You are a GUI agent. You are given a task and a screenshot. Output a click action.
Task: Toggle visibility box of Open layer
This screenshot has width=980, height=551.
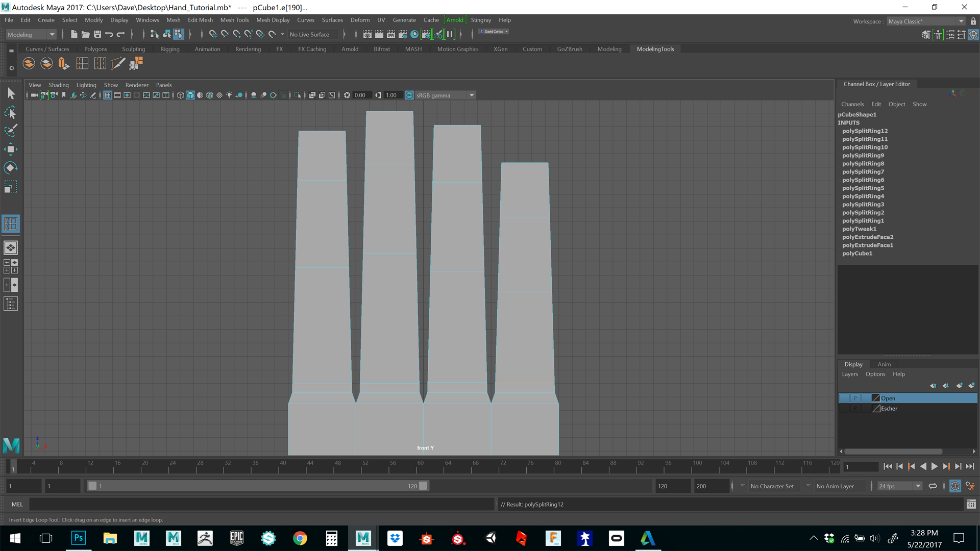(x=844, y=398)
